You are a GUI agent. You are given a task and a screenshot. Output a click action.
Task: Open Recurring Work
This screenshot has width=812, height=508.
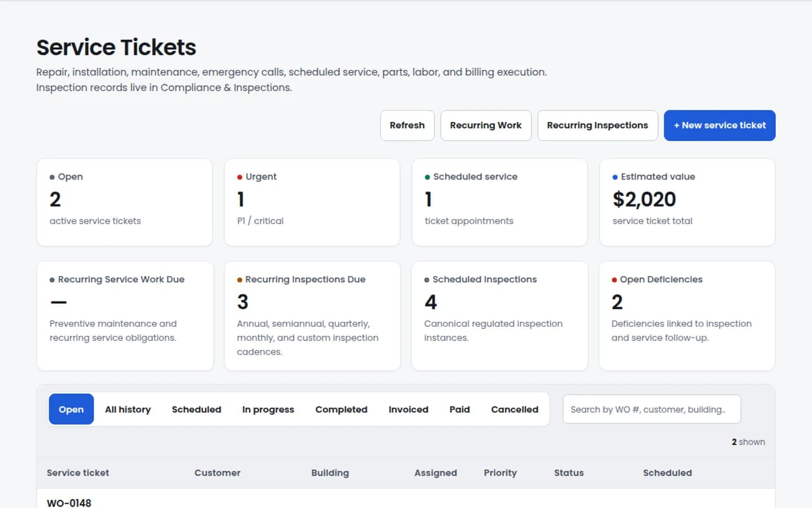click(x=486, y=125)
